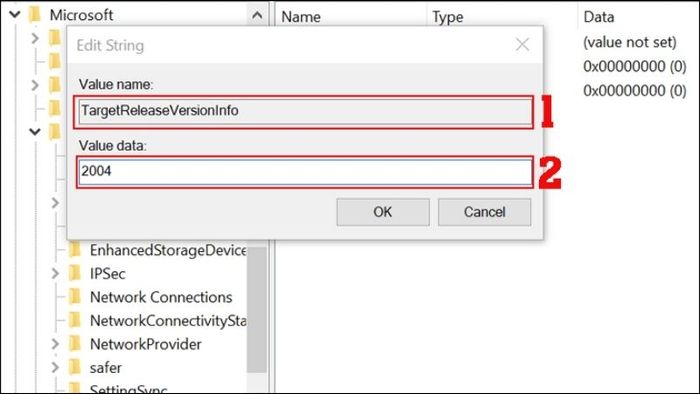The image size is (700, 394).
Task: Cancel the Edit String dialog
Action: 484,212
